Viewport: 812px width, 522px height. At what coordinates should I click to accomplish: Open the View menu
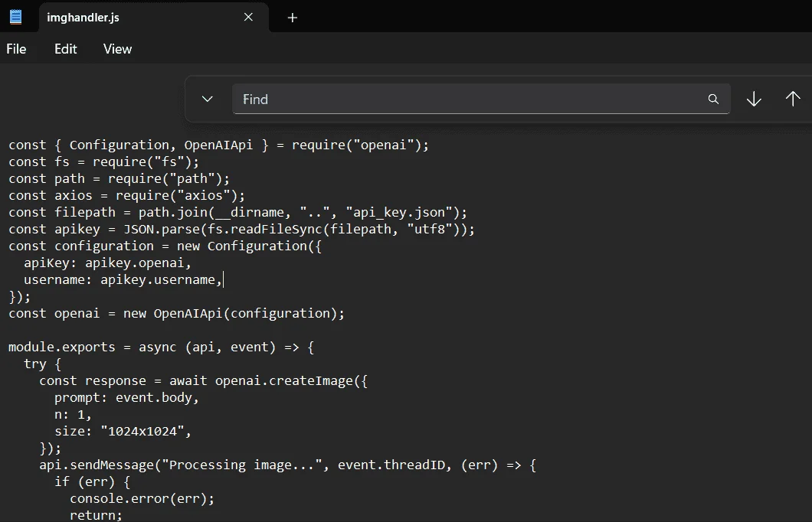click(x=117, y=49)
